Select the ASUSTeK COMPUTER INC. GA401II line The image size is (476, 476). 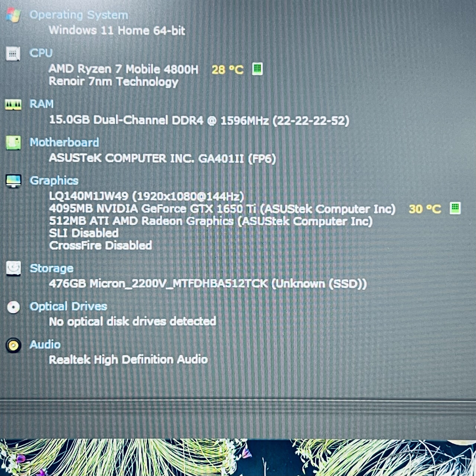162,158
